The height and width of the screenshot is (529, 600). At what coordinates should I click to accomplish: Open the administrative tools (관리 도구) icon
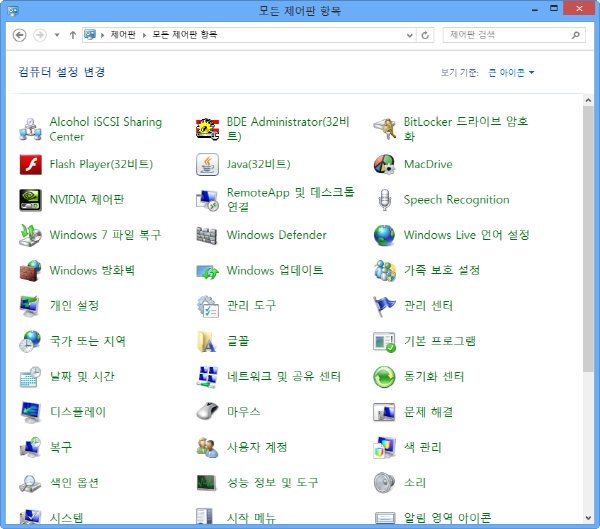207,306
